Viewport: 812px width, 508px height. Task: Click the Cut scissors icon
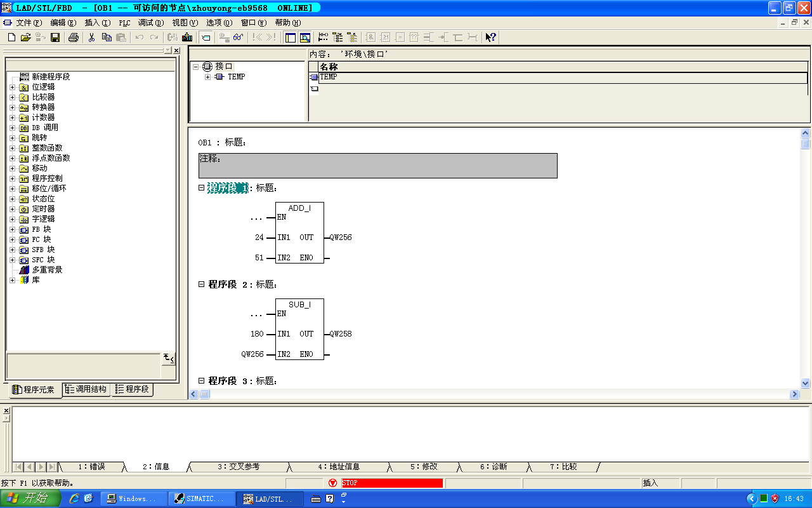[x=91, y=37]
